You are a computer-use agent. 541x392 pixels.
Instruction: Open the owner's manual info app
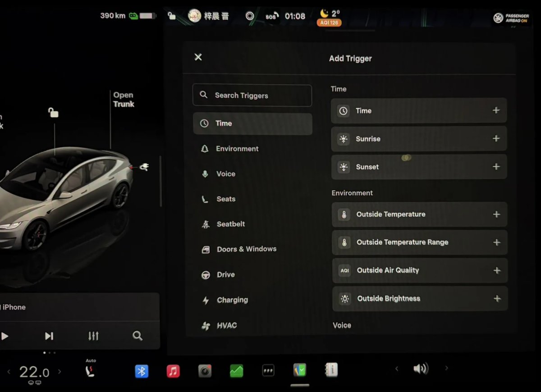coord(331,370)
